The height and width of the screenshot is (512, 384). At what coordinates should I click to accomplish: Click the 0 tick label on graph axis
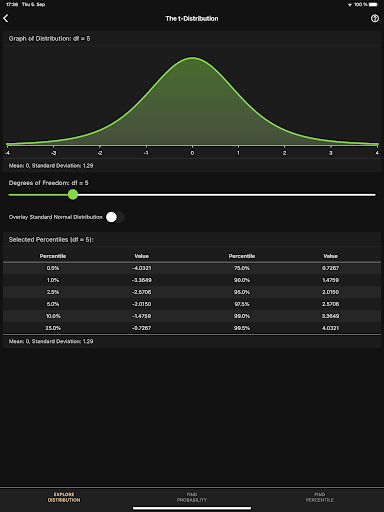[192, 153]
